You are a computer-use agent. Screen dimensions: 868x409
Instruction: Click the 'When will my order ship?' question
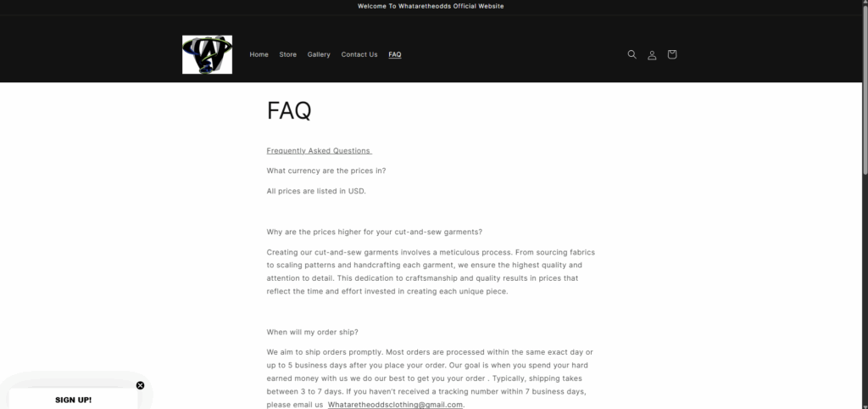[x=312, y=332]
